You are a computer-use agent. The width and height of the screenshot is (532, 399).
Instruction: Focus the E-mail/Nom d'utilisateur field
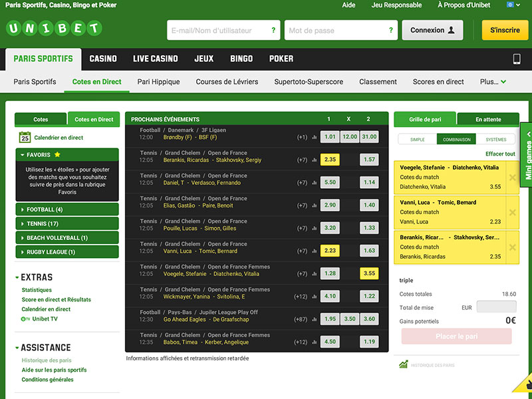223,30
